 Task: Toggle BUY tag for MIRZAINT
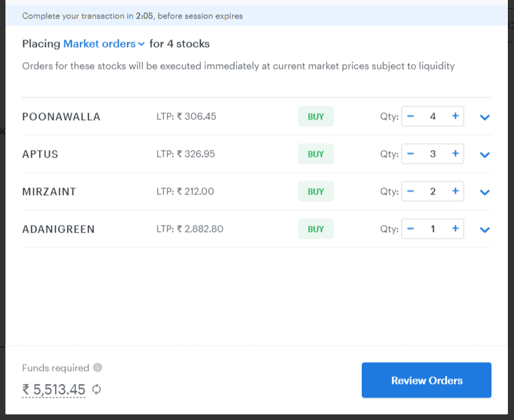pos(315,191)
